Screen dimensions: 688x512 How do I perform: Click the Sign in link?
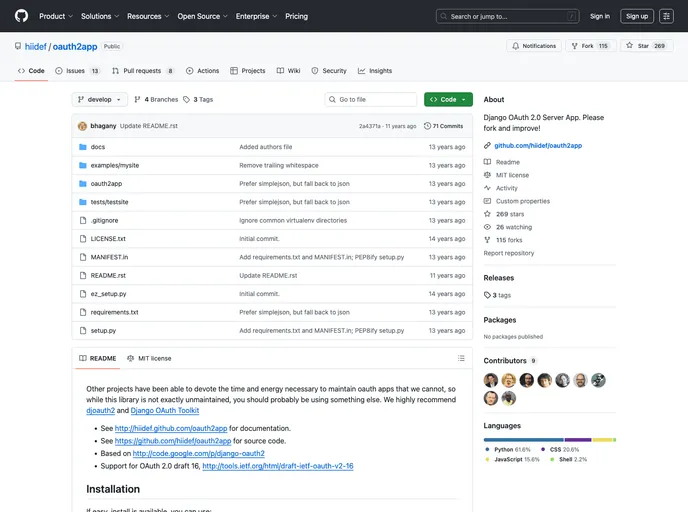pos(599,16)
